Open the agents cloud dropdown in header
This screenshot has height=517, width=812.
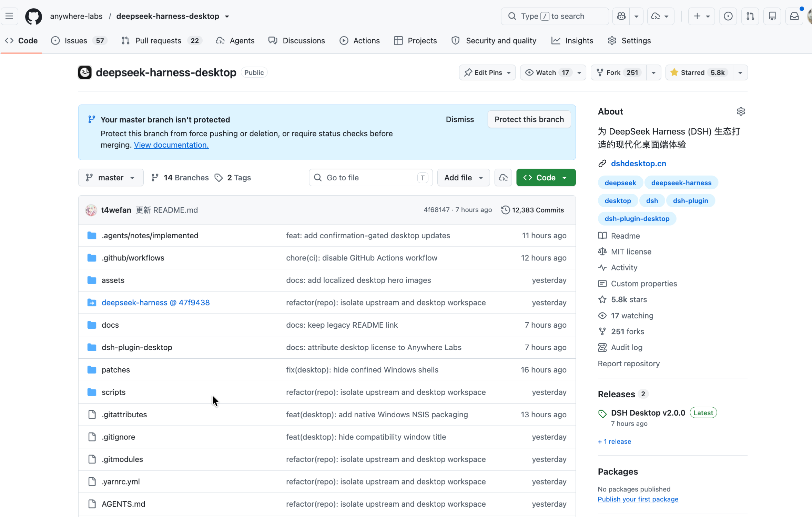coord(660,16)
